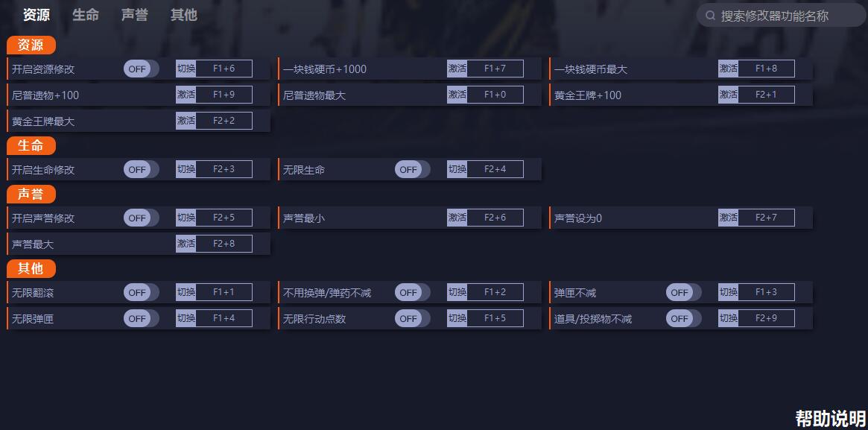Switch to the 生命 tab
This screenshot has width=868, height=430.
86,15
